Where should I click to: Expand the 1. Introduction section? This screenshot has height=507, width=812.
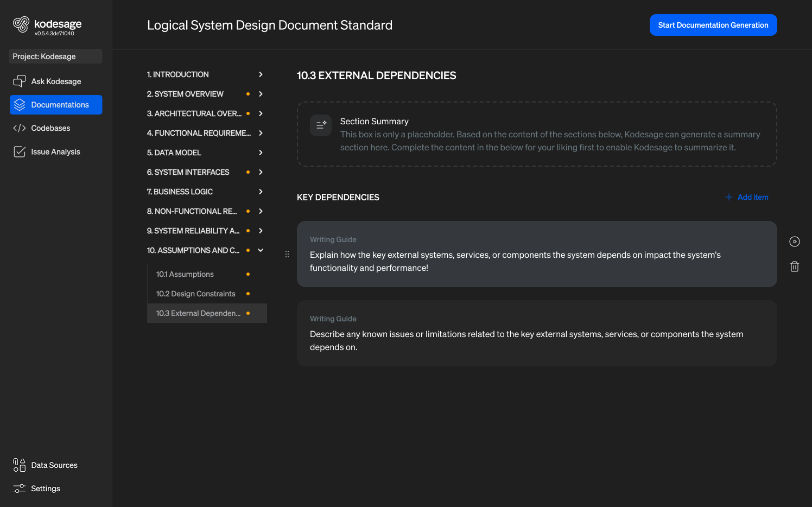click(261, 74)
